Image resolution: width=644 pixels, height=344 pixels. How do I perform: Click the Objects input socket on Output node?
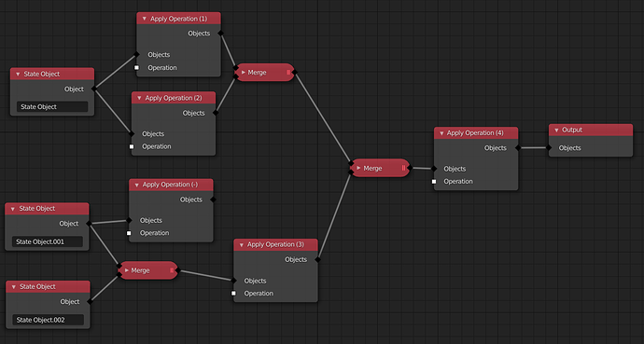point(549,147)
